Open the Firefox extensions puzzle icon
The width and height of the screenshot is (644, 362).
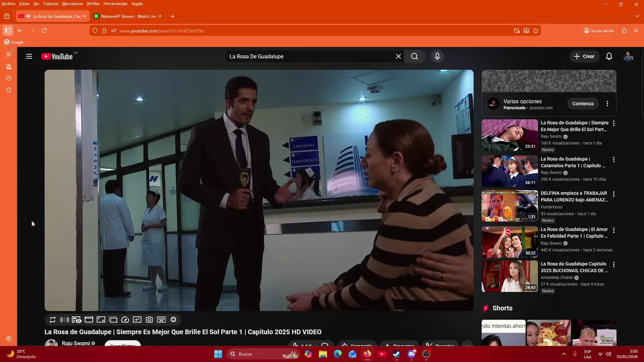(x=624, y=31)
